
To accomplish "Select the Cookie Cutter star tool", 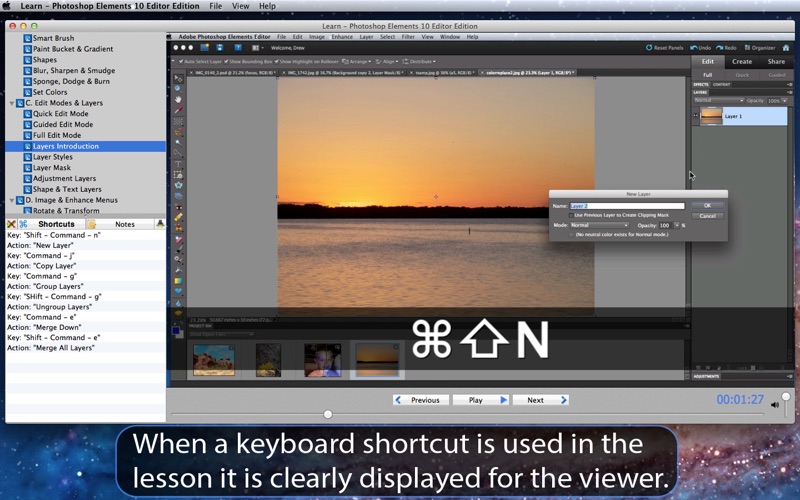I will coord(178,185).
